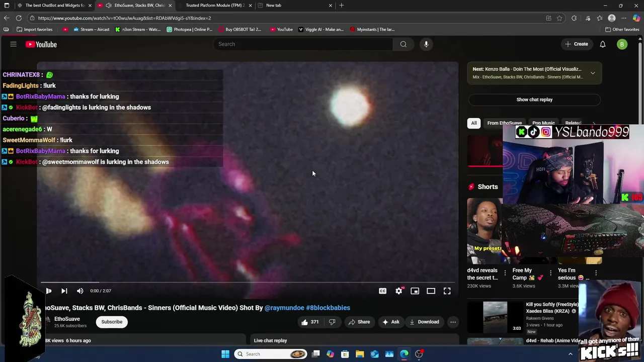Image resolution: width=644 pixels, height=362 pixels.
Task: Select the All filter chip
Action: click(x=473, y=123)
